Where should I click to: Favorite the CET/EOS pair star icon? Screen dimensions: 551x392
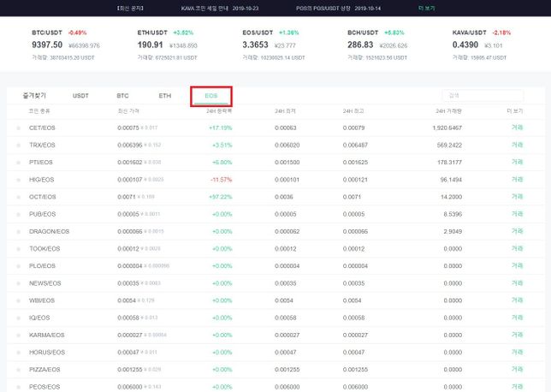click(18, 128)
